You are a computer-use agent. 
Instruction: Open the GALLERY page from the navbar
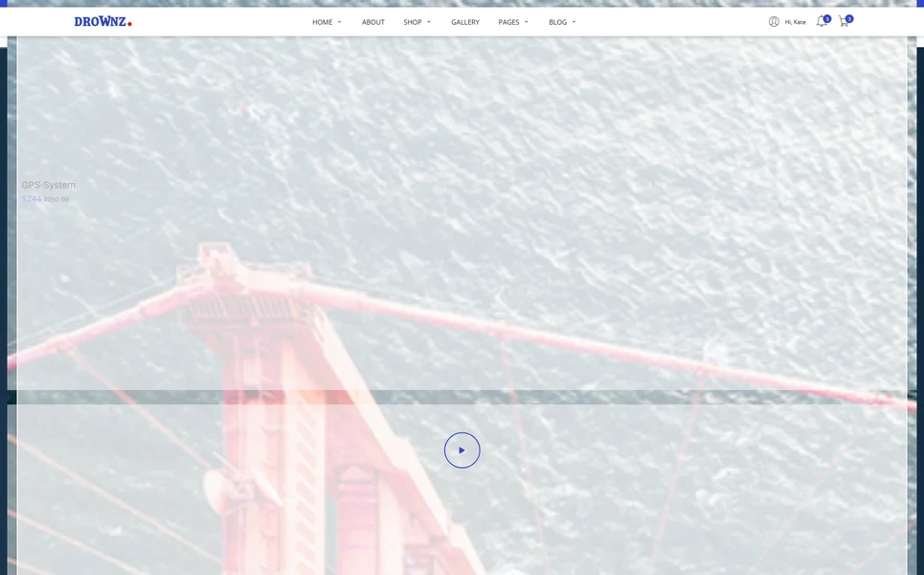tap(465, 21)
